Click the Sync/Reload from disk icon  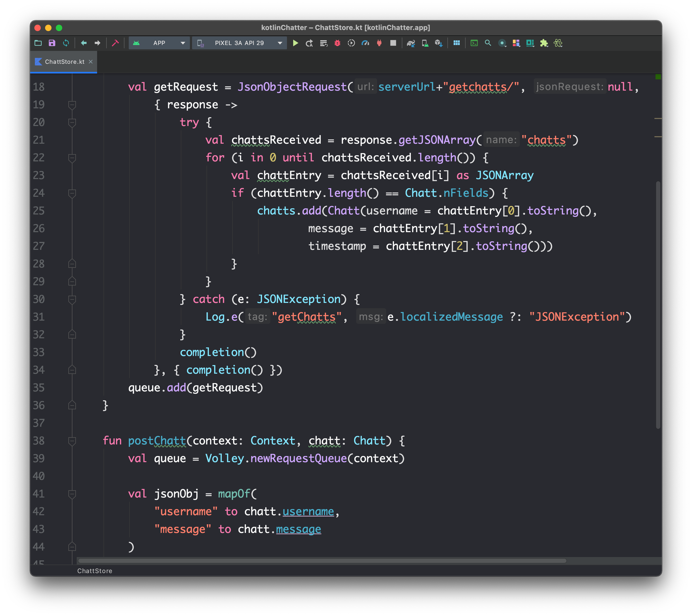66,43
